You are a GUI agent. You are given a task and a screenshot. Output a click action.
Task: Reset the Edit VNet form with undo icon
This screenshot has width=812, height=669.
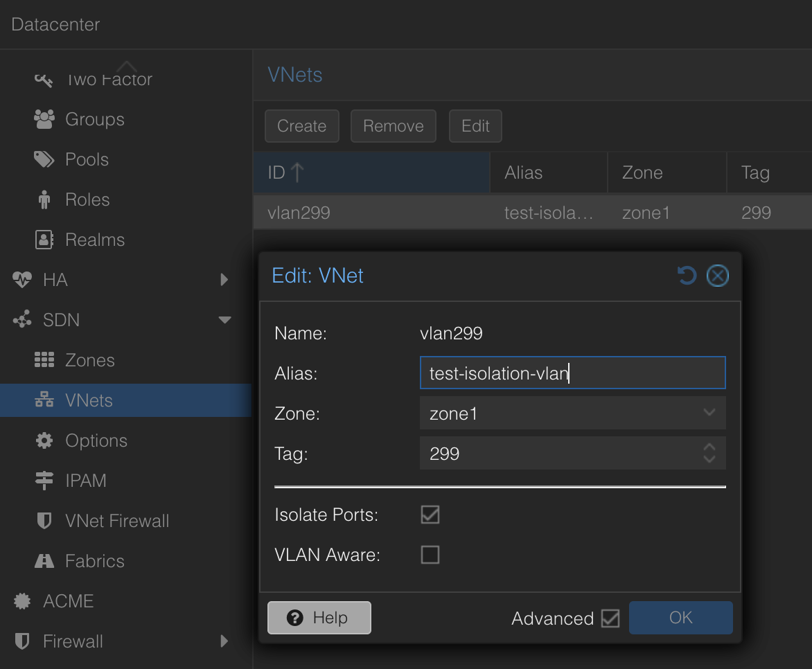[686, 276]
